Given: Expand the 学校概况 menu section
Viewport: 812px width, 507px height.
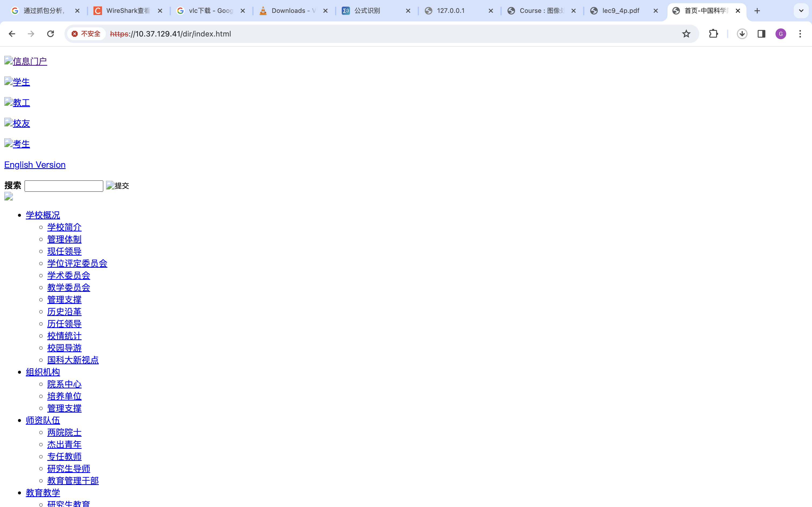Looking at the screenshot, I should click(43, 215).
